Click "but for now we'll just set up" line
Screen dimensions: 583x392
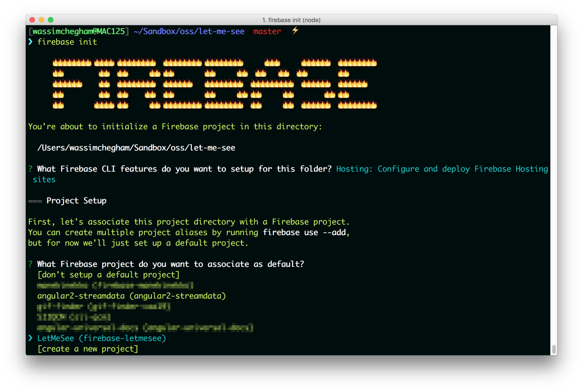tap(139, 243)
